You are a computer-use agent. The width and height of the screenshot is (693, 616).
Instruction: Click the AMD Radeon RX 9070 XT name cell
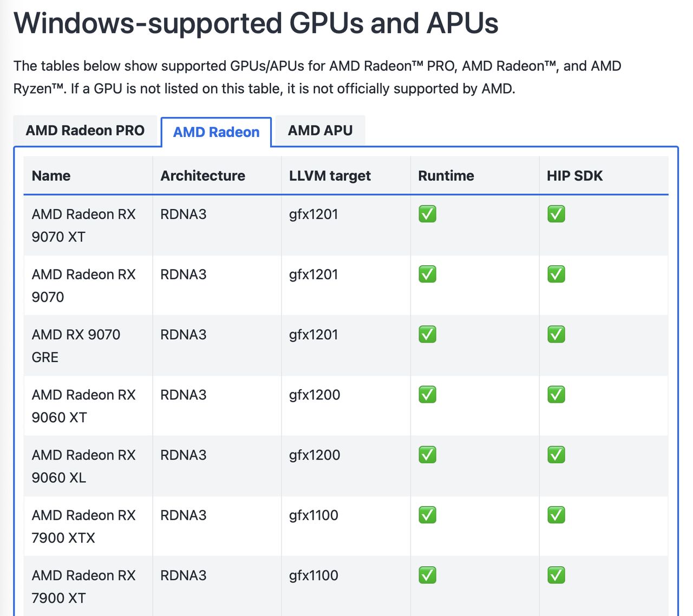coord(83,225)
